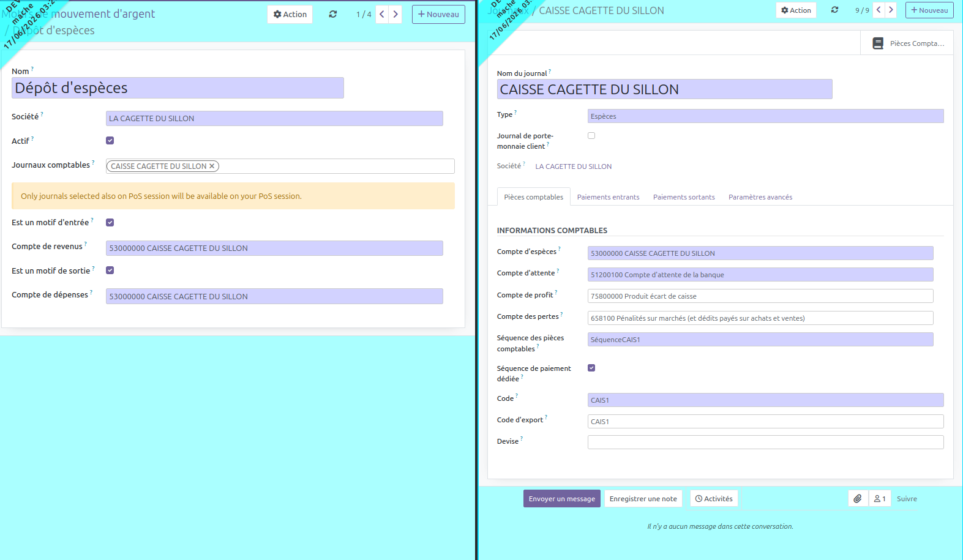Open followers list icon

tap(880, 499)
